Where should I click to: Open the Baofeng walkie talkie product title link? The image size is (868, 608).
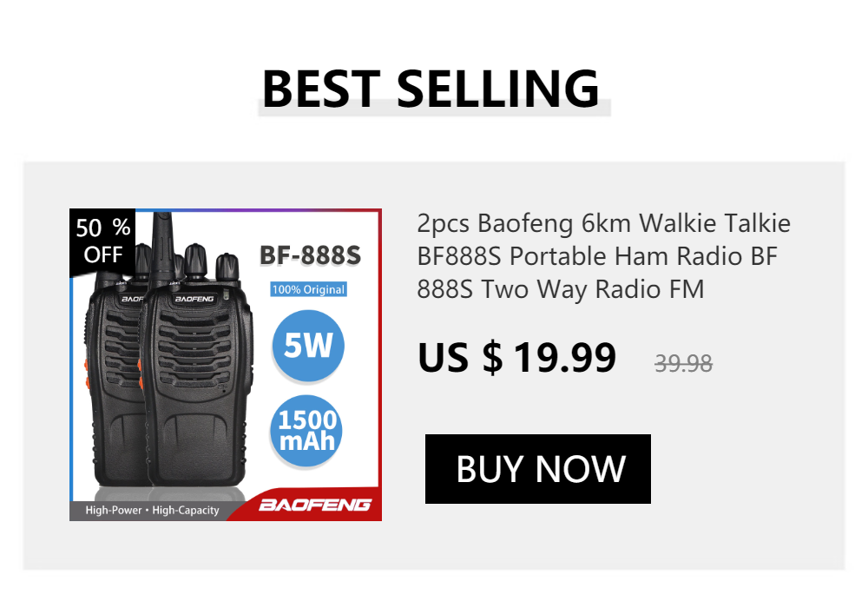pyautogui.click(x=603, y=256)
